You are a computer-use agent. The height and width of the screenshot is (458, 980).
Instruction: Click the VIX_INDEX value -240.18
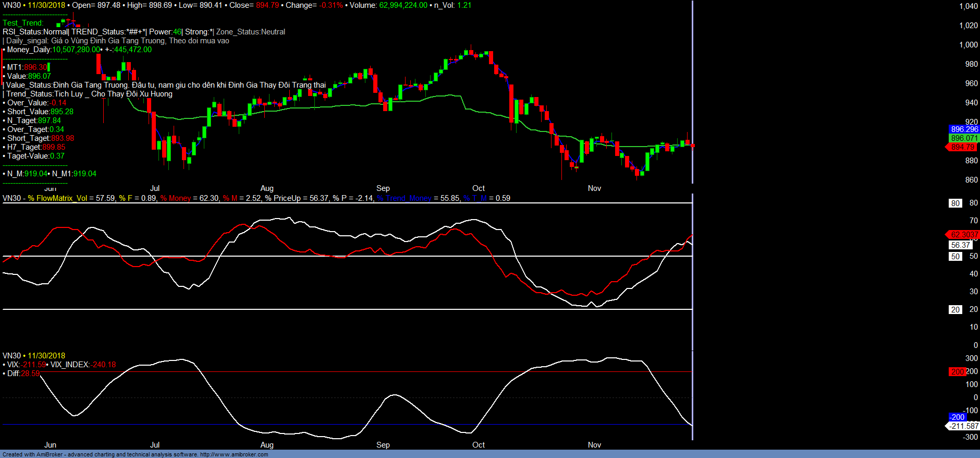click(103, 365)
